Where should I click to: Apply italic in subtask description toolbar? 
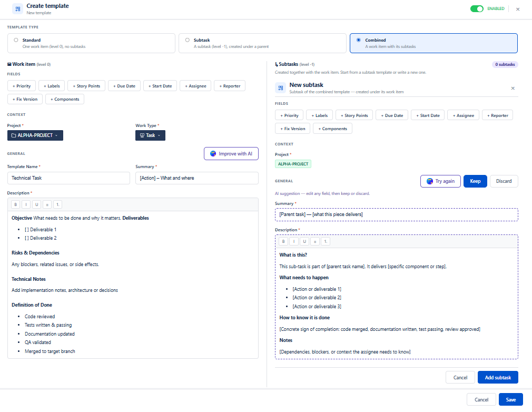click(294, 242)
